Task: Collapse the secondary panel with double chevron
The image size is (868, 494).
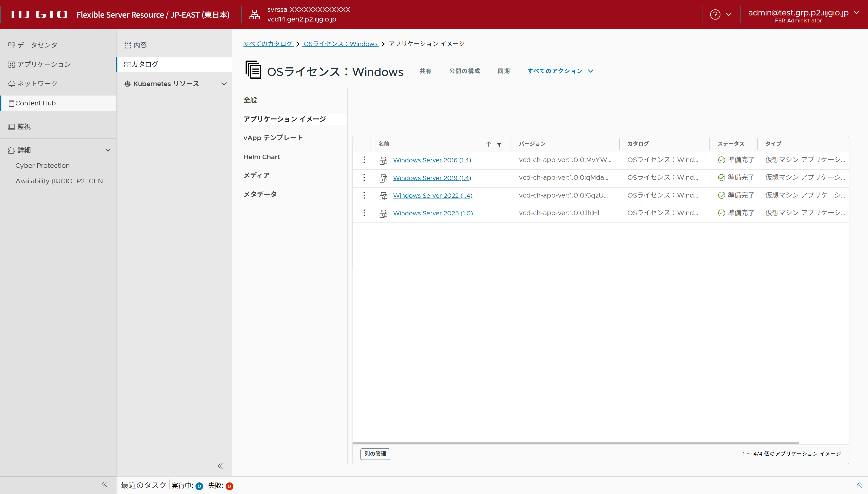Action: click(x=220, y=466)
